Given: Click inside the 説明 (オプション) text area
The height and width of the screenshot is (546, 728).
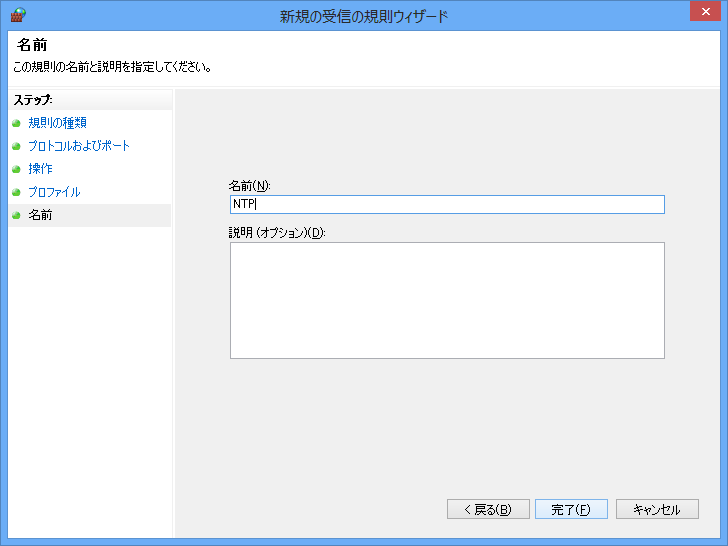Looking at the screenshot, I should [x=446, y=300].
